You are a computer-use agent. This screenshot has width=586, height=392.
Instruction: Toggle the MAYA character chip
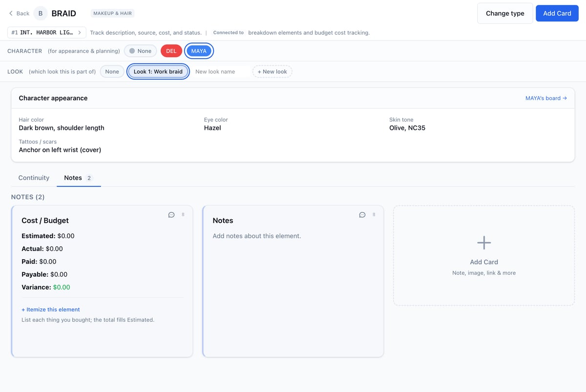coord(199,51)
